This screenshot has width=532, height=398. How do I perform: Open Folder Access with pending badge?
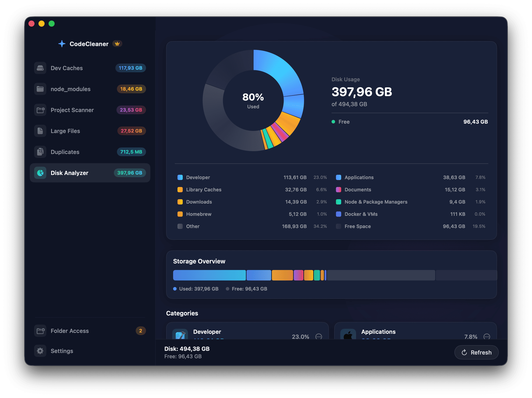(x=70, y=331)
